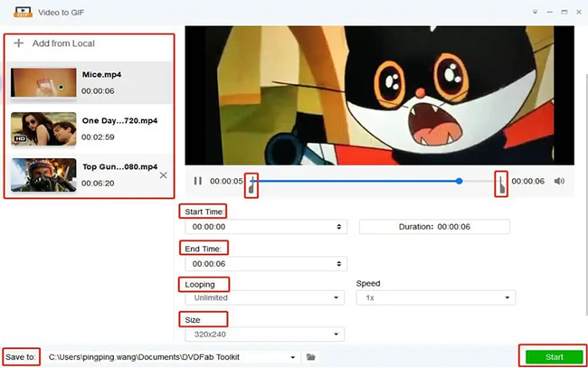The height and width of the screenshot is (368, 588).
Task: Mute the preview with the speaker icon
Action: click(x=559, y=181)
